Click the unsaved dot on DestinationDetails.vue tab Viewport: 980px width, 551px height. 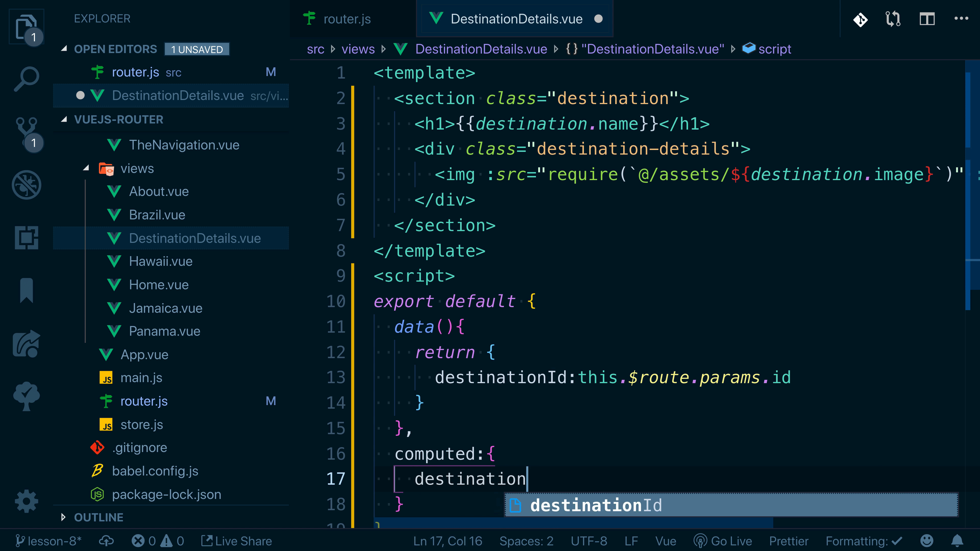tap(598, 19)
